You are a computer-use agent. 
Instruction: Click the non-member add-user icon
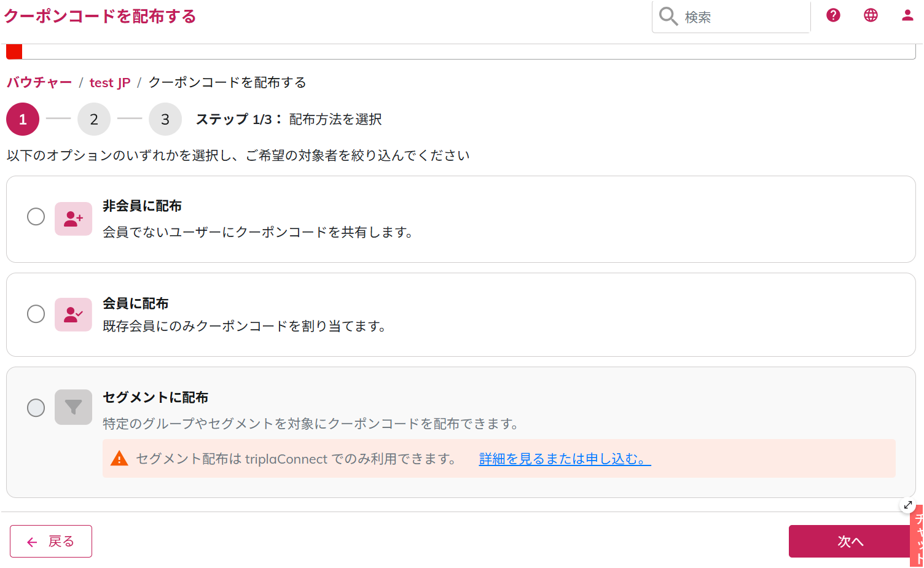73,219
